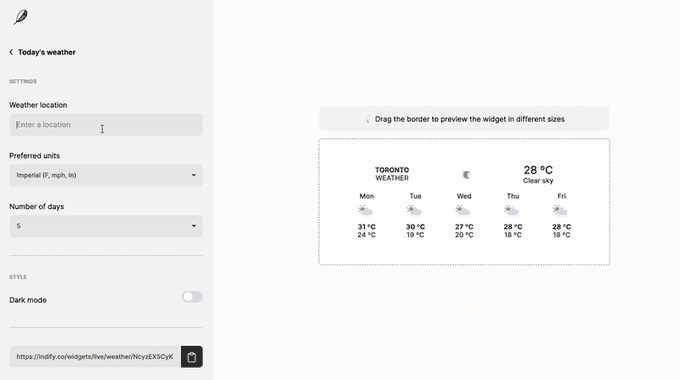Click the current clear sky moon icon
Screen dimensions: 680x380
(x=466, y=174)
